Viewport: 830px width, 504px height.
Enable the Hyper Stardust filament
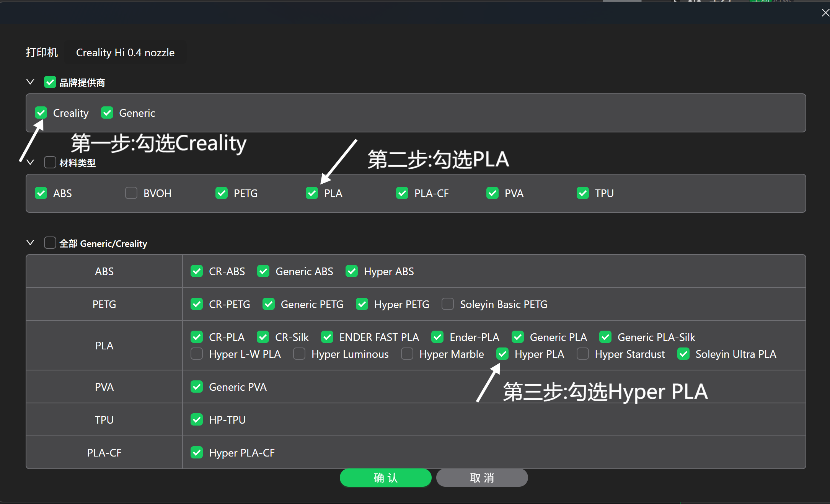click(583, 354)
